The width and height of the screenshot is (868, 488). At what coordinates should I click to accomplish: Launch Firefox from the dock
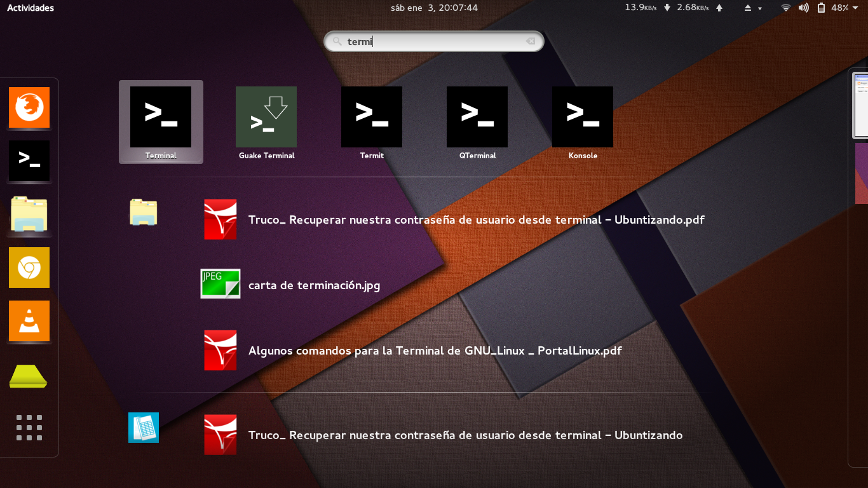point(29,107)
